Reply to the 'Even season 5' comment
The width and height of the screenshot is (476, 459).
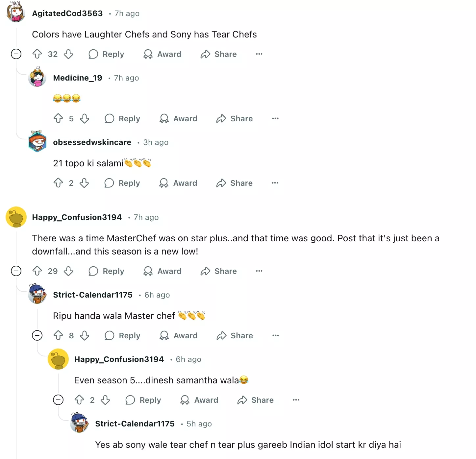tap(143, 400)
